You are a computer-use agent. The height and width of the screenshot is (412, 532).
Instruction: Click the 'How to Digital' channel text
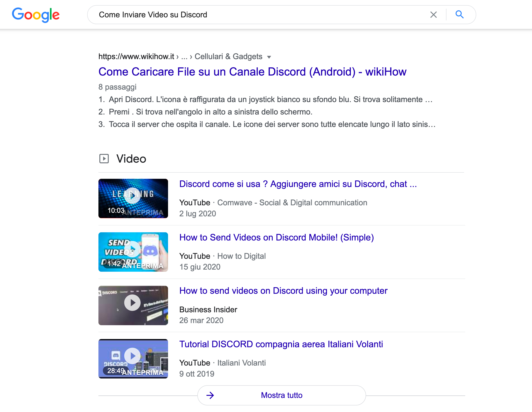pyautogui.click(x=241, y=256)
